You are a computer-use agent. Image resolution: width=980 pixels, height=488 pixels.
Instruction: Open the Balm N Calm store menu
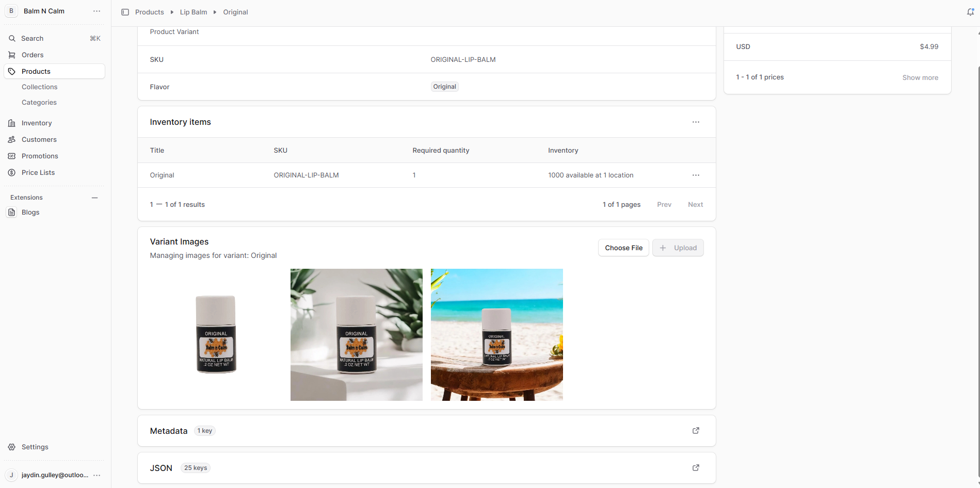(97, 11)
